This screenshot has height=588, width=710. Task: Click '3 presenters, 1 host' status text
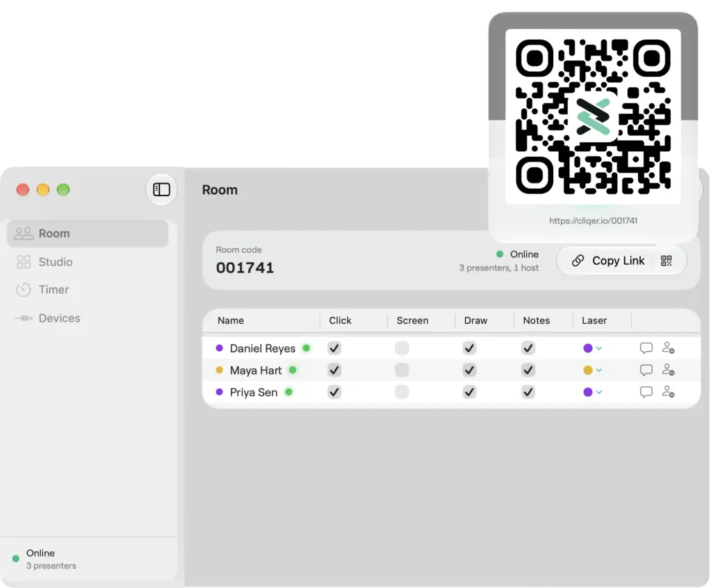pos(499,268)
